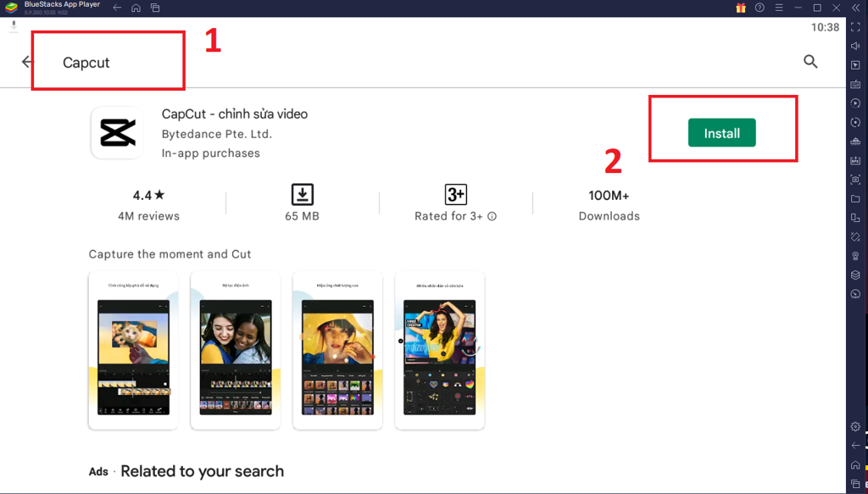
Task: Click the Install APK icon
Action: click(x=855, y=160)
